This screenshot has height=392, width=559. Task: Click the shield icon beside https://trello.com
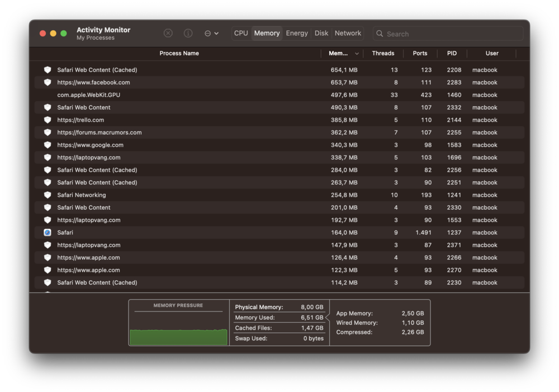(x=48, y=120)
